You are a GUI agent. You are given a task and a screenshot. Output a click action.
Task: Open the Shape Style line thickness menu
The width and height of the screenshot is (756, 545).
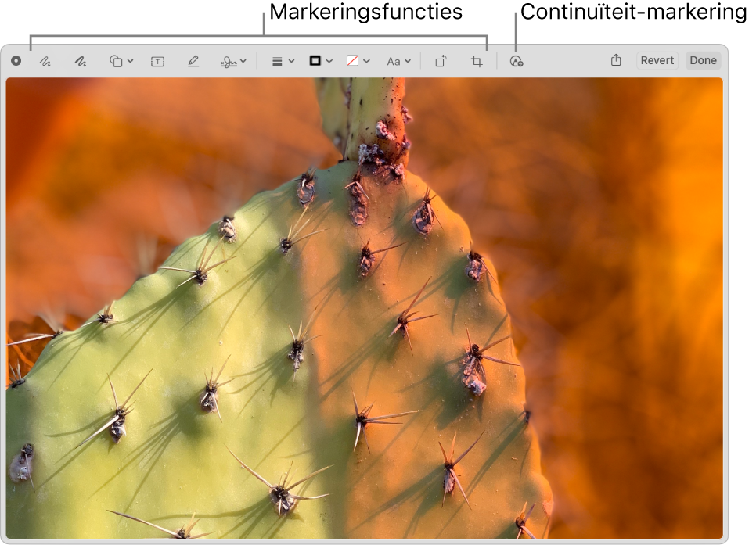(x=283, y=61)
